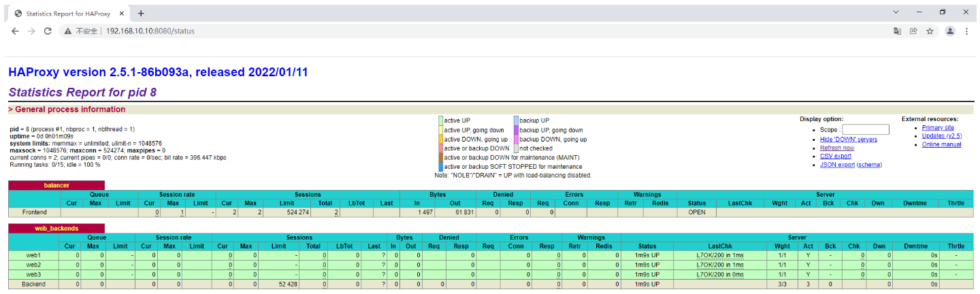Click the active UP legend color box
The image size is (980, 294).
(441, 120)
